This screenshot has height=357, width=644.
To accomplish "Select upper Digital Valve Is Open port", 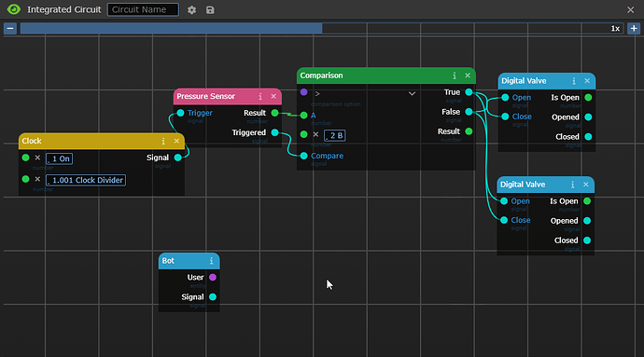I will click(x=588, y=98).
